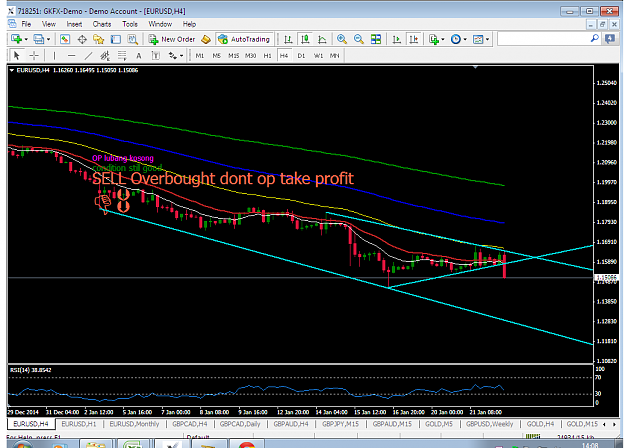Open the Strategy Tester icon
Viewport: 625px width, 448px height.
click(132, 39)
